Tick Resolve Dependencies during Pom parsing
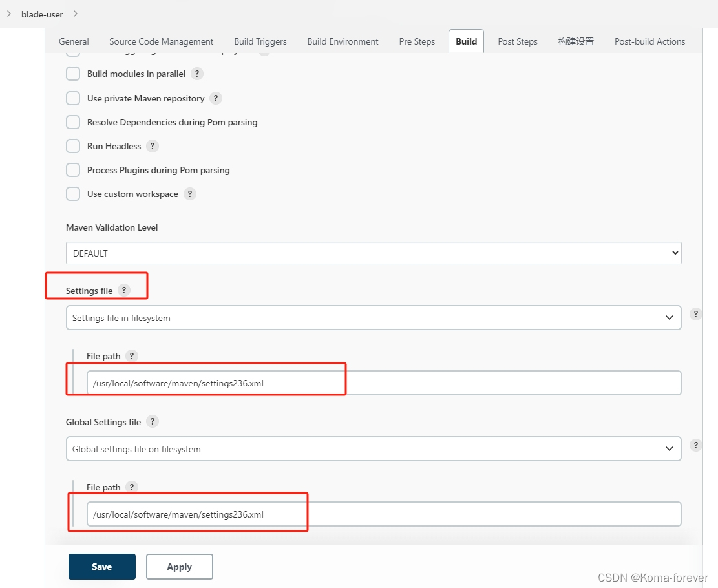This screenshot has height=588, width=718. pyautogui.click(x=73, y=122)
